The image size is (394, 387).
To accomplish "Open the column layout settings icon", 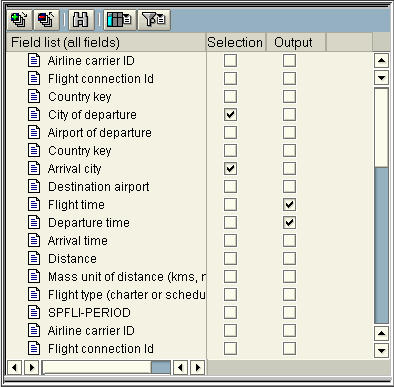I will (120, 19).
